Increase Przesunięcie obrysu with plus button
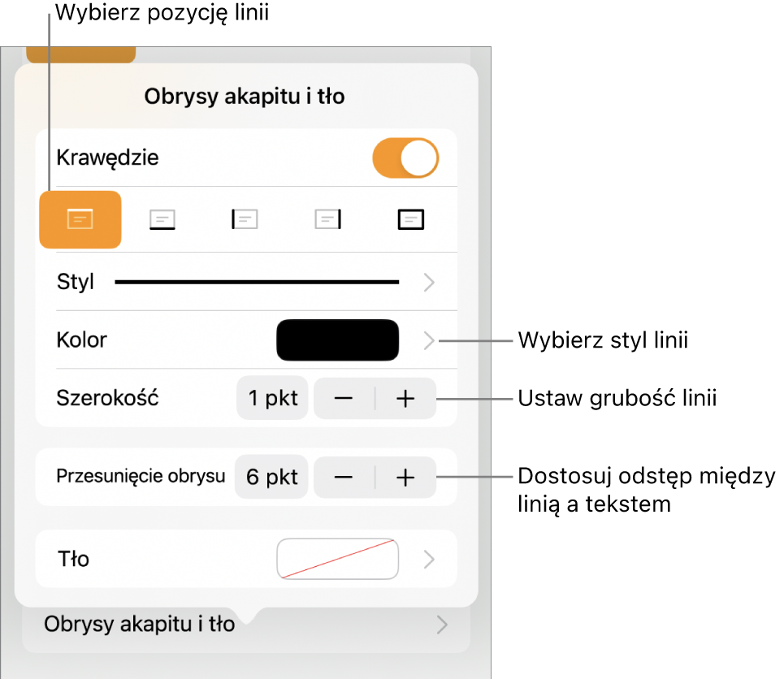This screenshot has width=784, height=679. pyautogui.click(x=405, y=478)
